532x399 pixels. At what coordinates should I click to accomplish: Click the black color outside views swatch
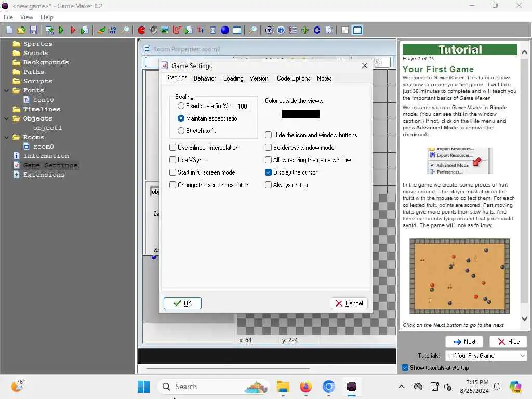300,114
